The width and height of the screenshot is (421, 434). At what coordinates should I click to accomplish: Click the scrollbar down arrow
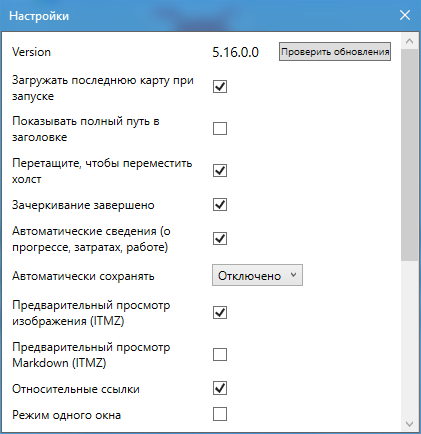tap(410, 424)
